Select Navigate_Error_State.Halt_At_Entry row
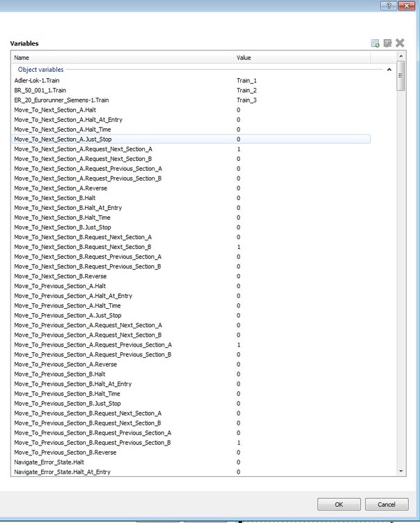The width and height of the screenshot is (420, 523). (x=191, y=471)
